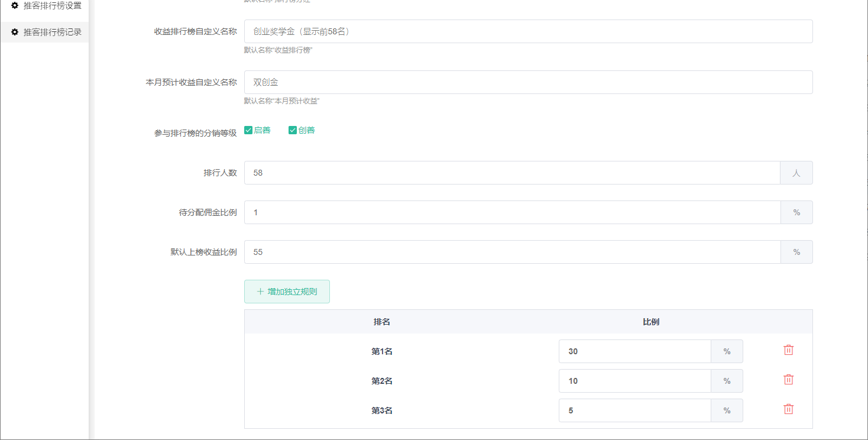Delete the 第2名 rule with trash icon
The width and height of the screenshot is (868, 440).
click(788, 380)
